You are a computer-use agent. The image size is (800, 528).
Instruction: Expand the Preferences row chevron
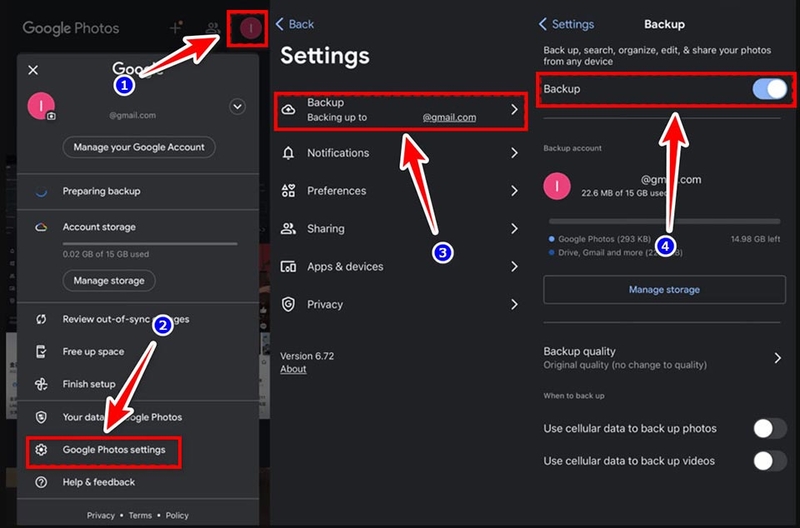click(514, 191)
